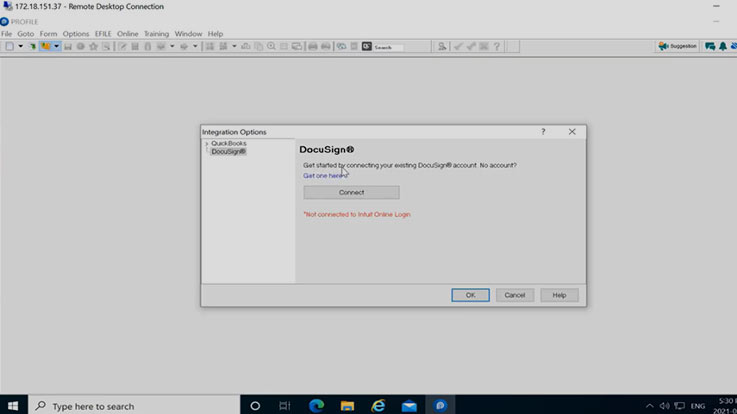Close the Integration Options dialog
Screen dimensions: 737x414
click(572, 132)
